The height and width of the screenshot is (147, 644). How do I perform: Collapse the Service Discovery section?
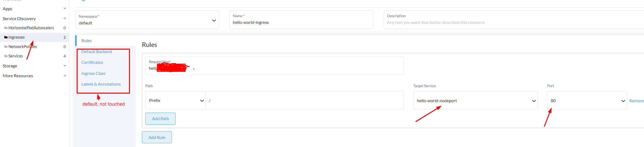(x=64, y=19)
